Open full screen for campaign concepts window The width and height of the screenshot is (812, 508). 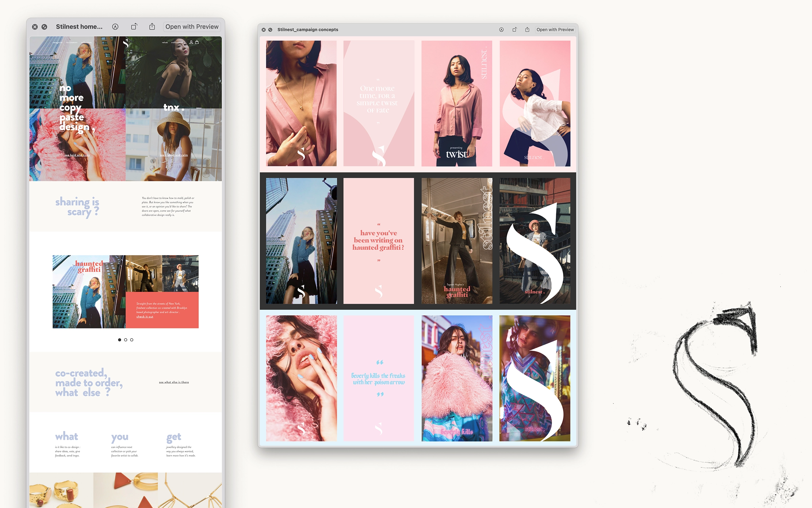pyautogui.click(x=270, y=30)
